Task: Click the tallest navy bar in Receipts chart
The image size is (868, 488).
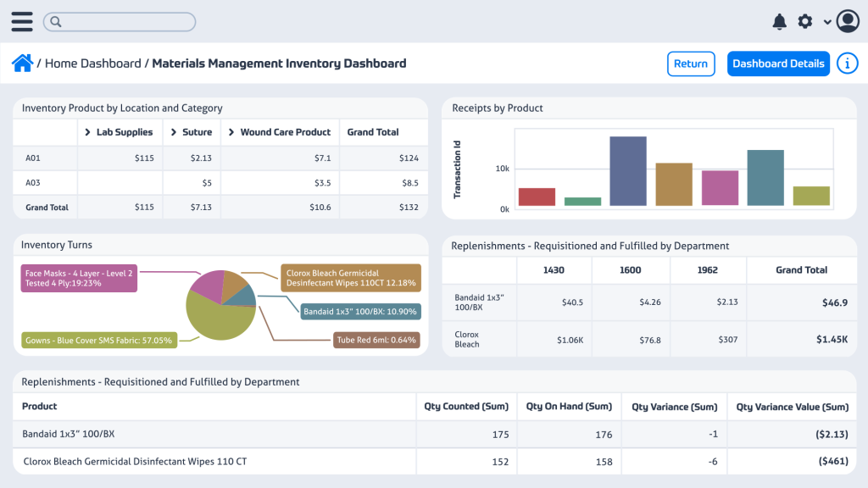Action: 628,171
